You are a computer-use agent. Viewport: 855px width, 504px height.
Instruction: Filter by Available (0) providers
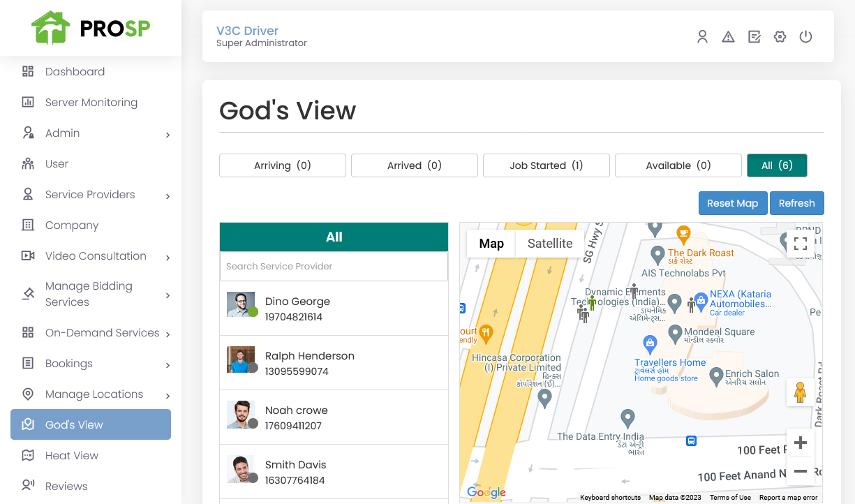pyautogui.click(x=678, y=165)
